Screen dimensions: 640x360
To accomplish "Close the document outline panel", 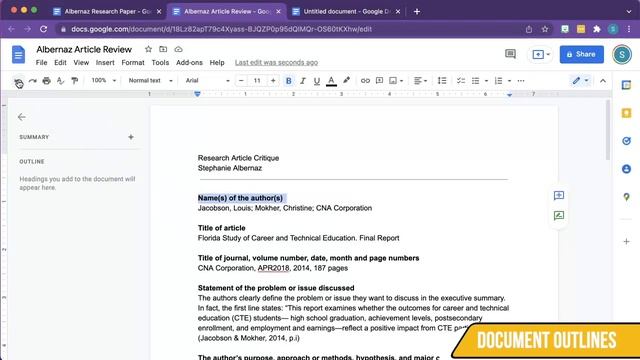I will (x=22, y=117).
